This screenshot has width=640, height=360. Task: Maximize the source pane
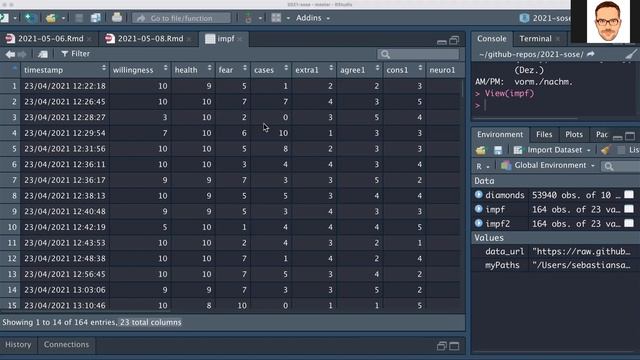454,40
